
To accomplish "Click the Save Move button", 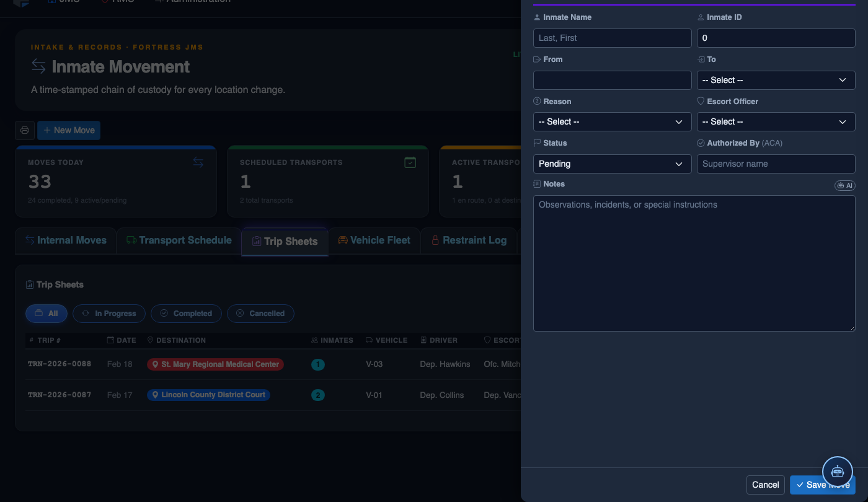I will (823, 485).
